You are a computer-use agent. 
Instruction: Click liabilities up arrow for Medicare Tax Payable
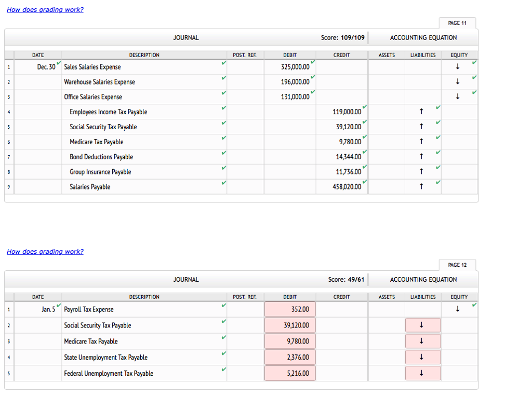pyautogui.click(x=421, y=141)
